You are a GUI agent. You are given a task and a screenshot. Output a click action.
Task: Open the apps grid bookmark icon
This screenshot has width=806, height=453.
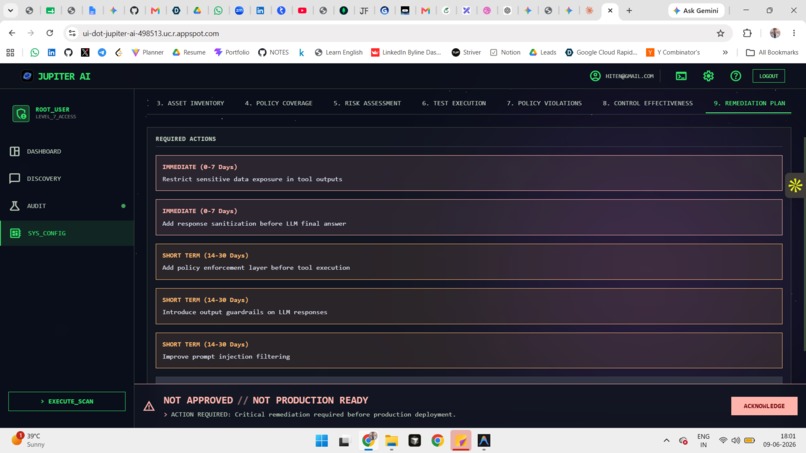point(10,52)
